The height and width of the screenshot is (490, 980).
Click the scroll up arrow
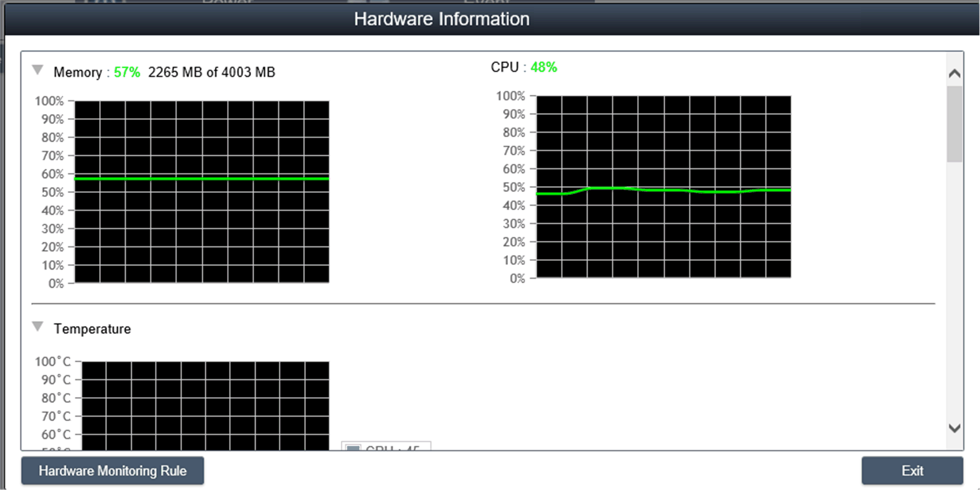click(954, 73)
